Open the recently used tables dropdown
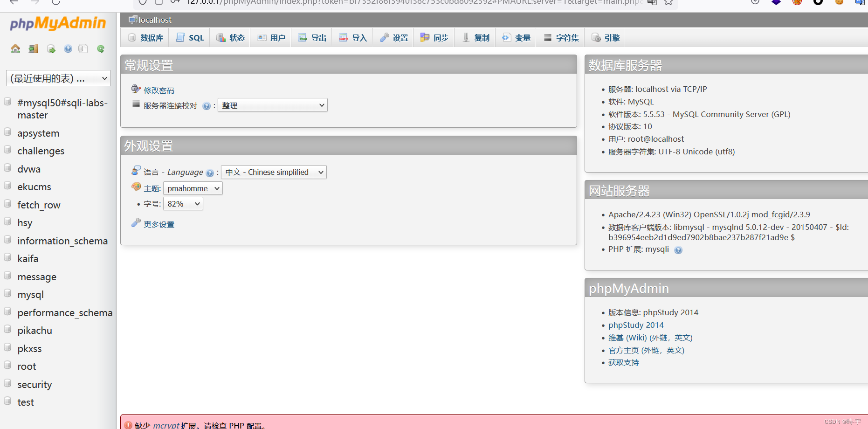The image size is (868, 429). (x=57, y=78)
